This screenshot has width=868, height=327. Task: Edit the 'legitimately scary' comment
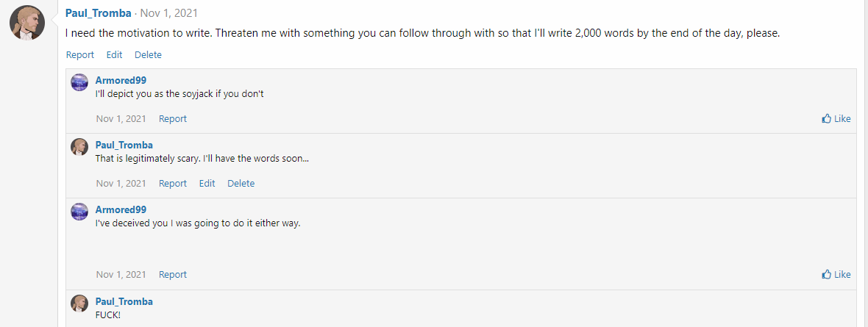(207, 184)
